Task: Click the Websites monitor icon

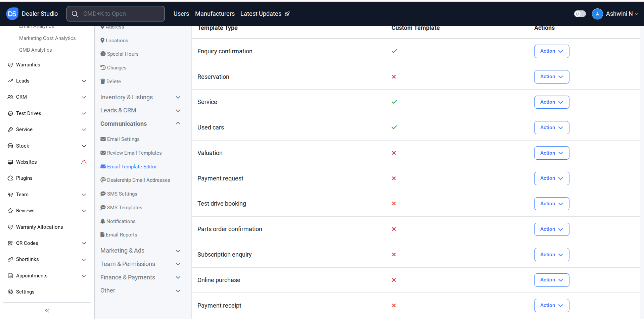Action: click(10, 162)
